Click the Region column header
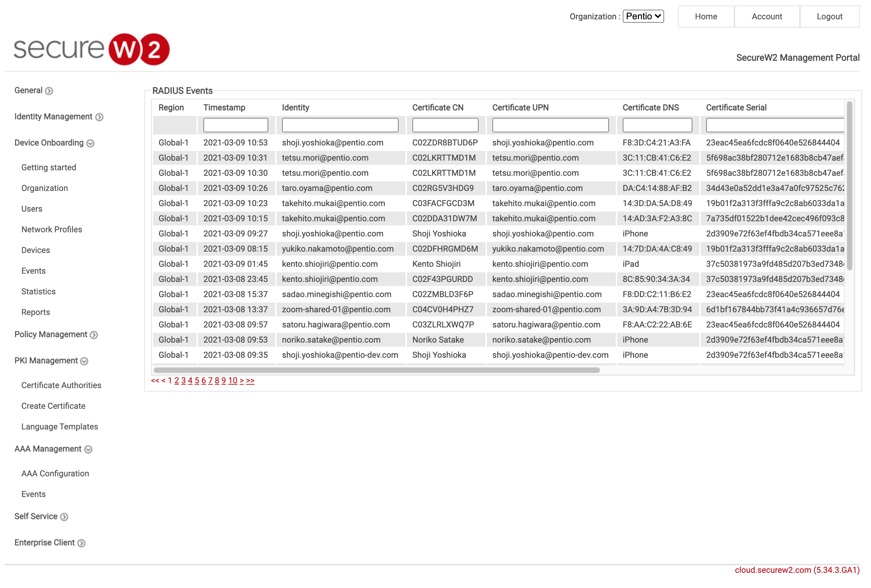871x588 pixels. point(171,108)
